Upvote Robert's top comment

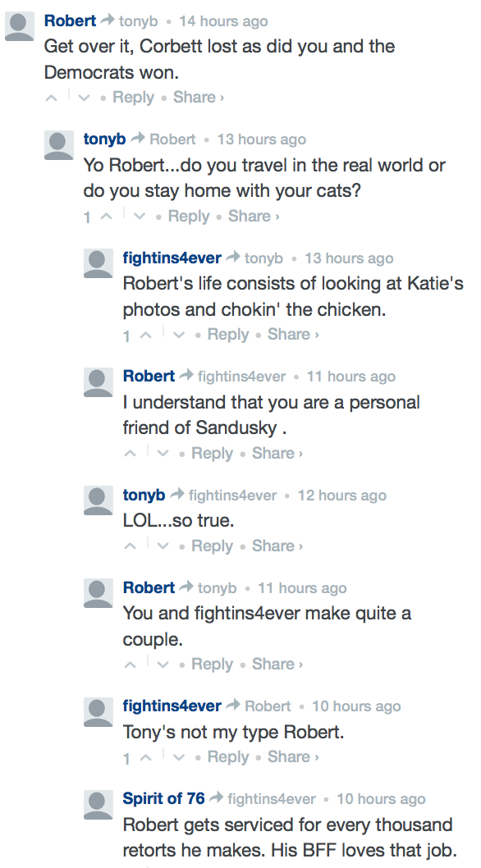pos(51,97)
